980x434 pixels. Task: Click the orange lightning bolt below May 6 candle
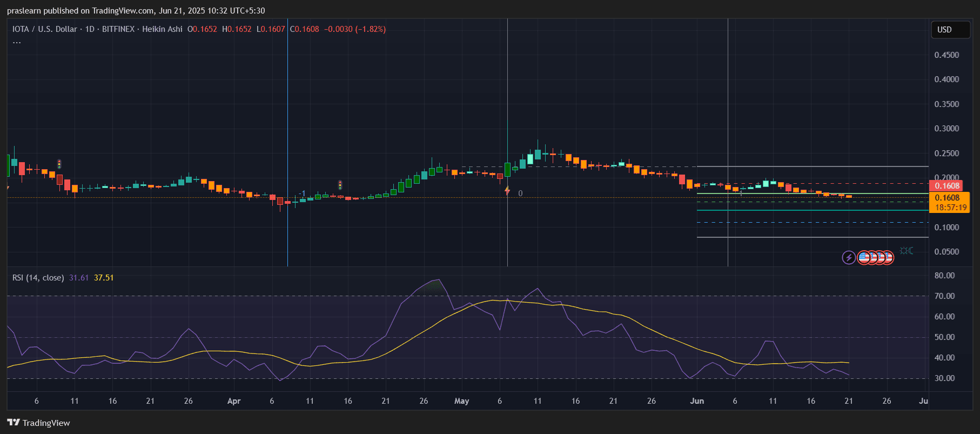[x=507, y=191]
